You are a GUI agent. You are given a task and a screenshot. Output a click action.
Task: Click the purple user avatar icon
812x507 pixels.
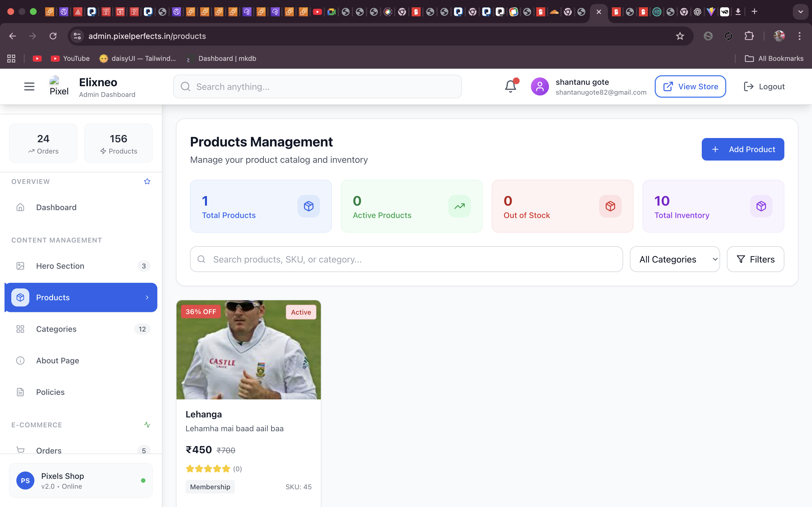point(540,86)
